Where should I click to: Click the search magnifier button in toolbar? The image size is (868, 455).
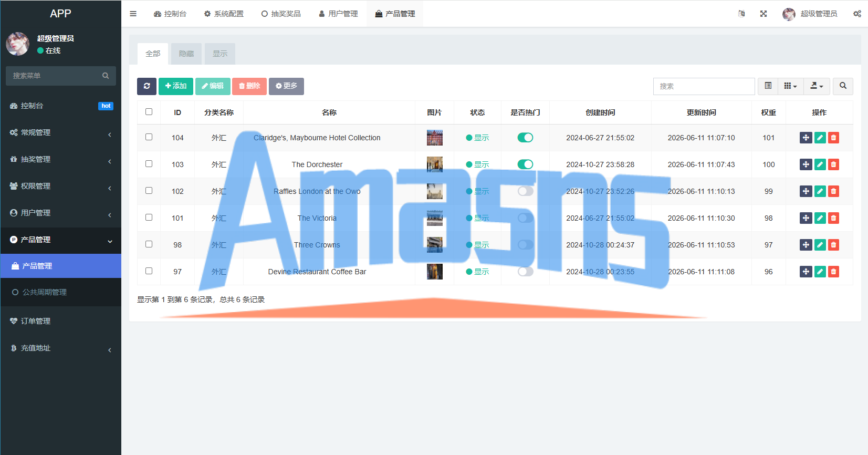pyautogui.click(x=843, y=86)
